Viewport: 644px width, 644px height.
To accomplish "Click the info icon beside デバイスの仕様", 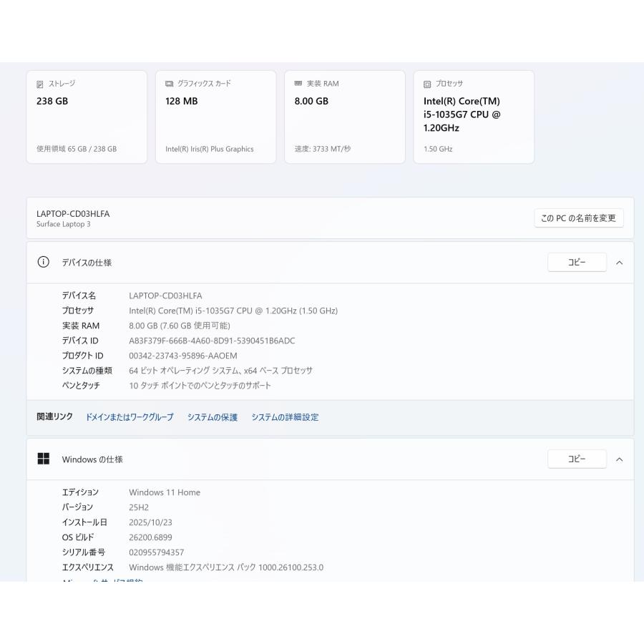I will click(43, 262).
